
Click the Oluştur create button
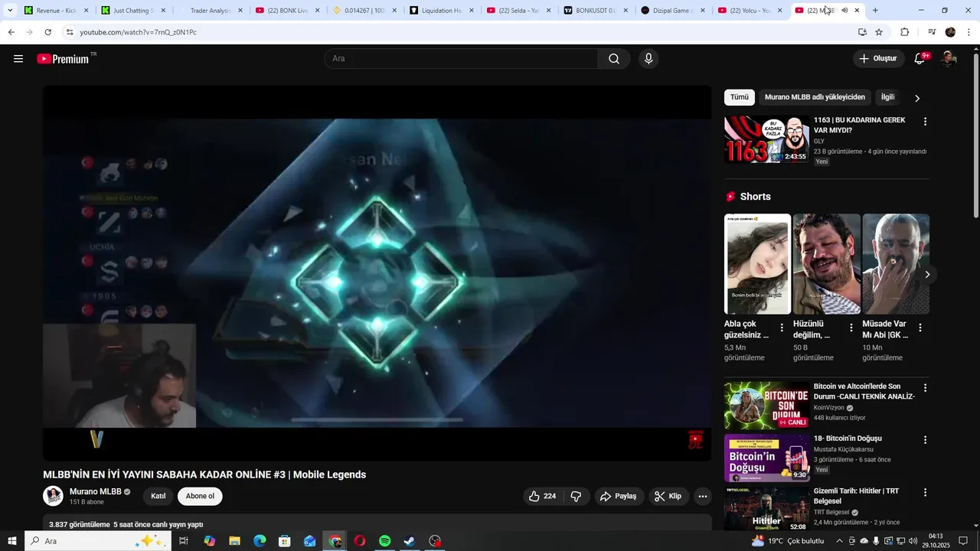tap(878, 59)
